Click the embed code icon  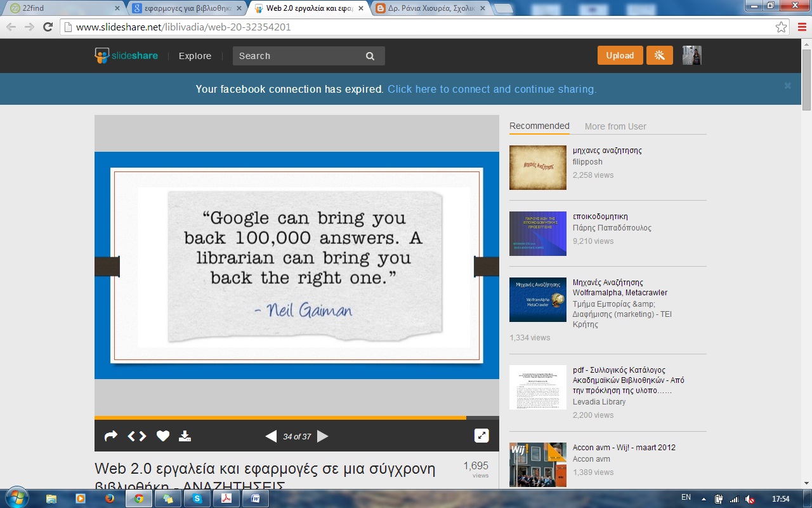[x=137, y=436]
